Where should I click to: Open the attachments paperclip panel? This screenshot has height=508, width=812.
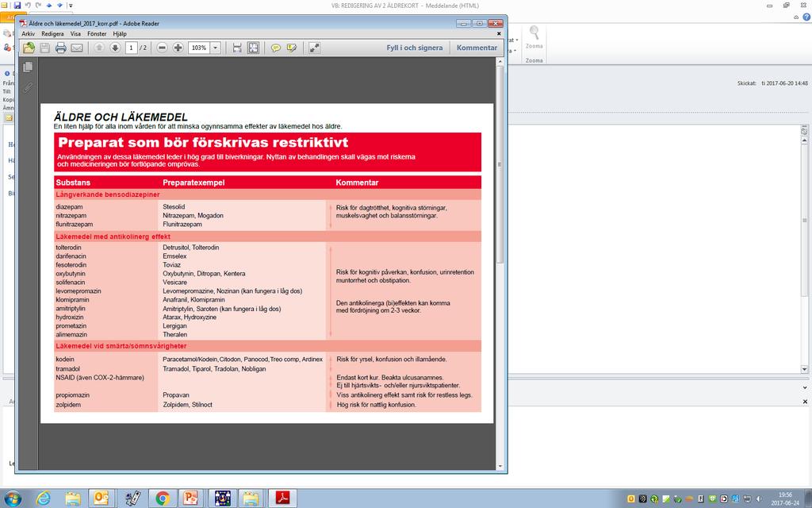click(28, 87)
